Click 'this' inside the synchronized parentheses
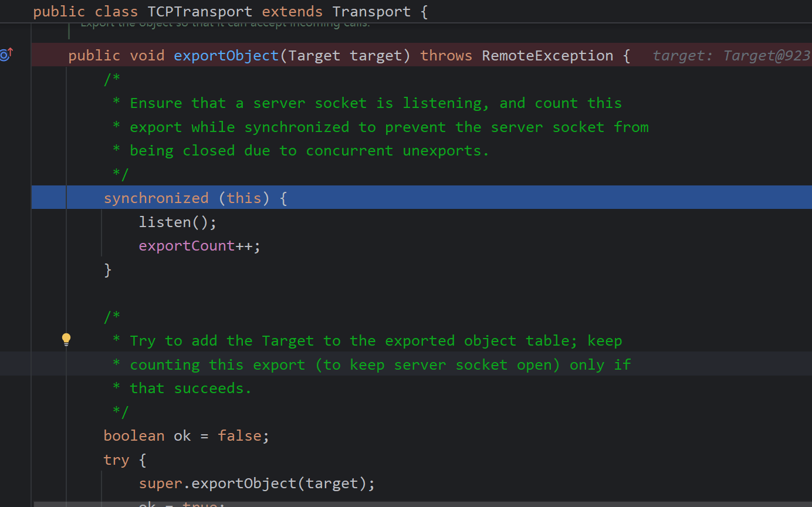The height and width of the screenshot is (507, 812). point(244,198)
